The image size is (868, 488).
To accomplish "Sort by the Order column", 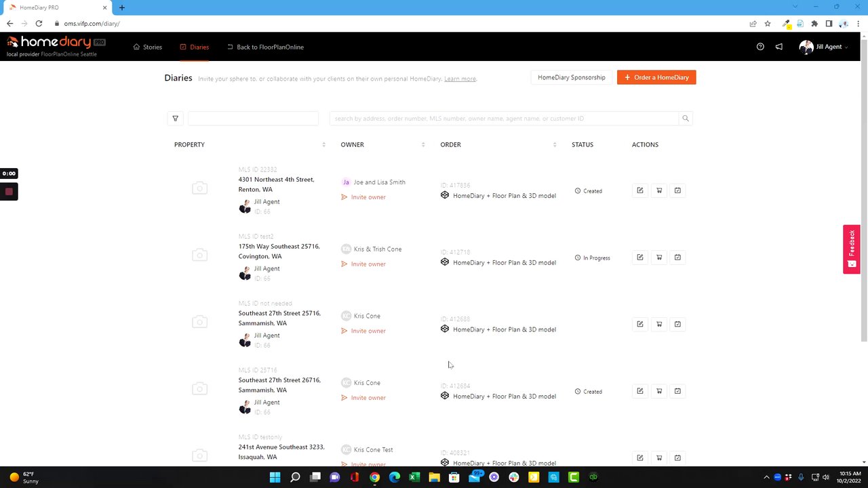I will click(x=555, y=144).
